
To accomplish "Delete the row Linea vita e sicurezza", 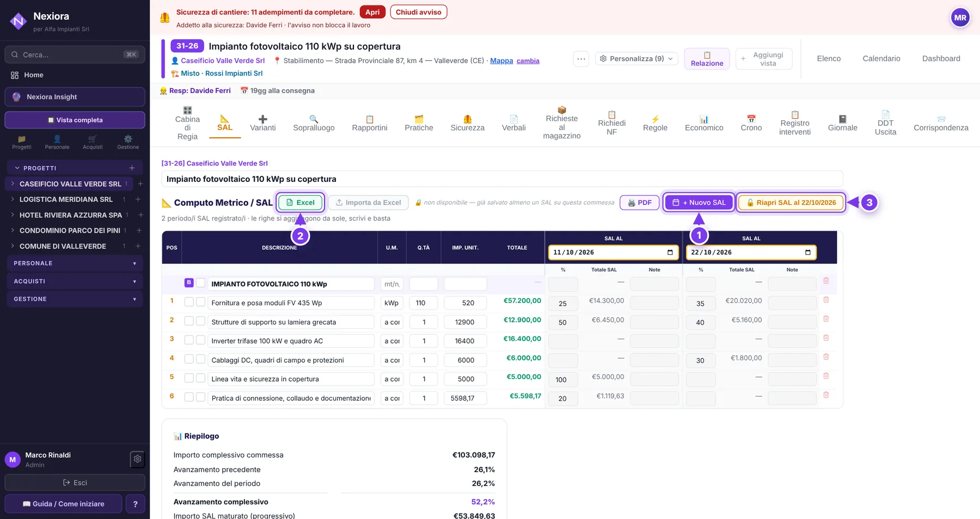I will pyautogui.click(x=826, y=376).
